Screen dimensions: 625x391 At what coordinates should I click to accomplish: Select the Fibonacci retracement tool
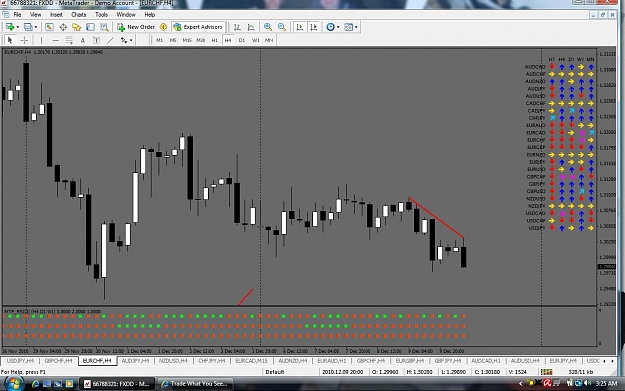[69, 40]
